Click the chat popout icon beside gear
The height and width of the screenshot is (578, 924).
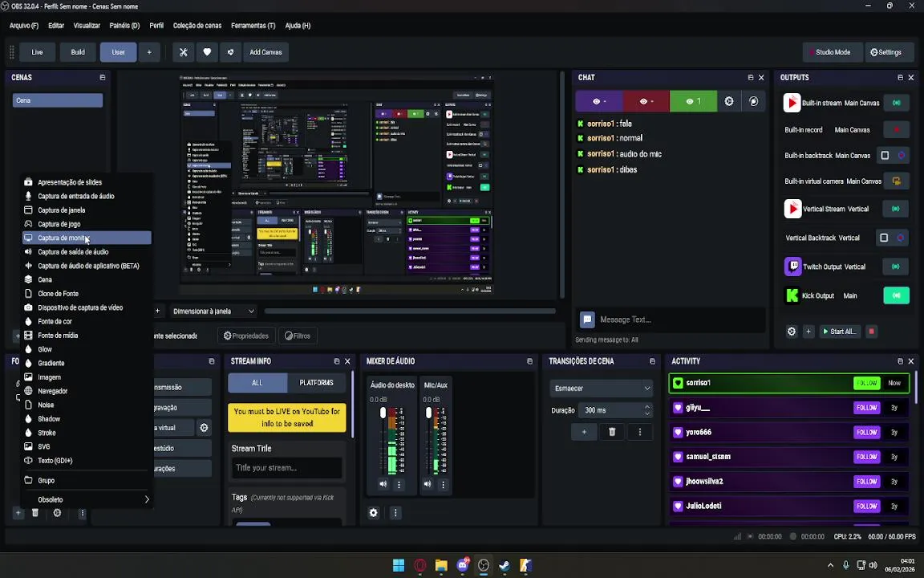754,101
